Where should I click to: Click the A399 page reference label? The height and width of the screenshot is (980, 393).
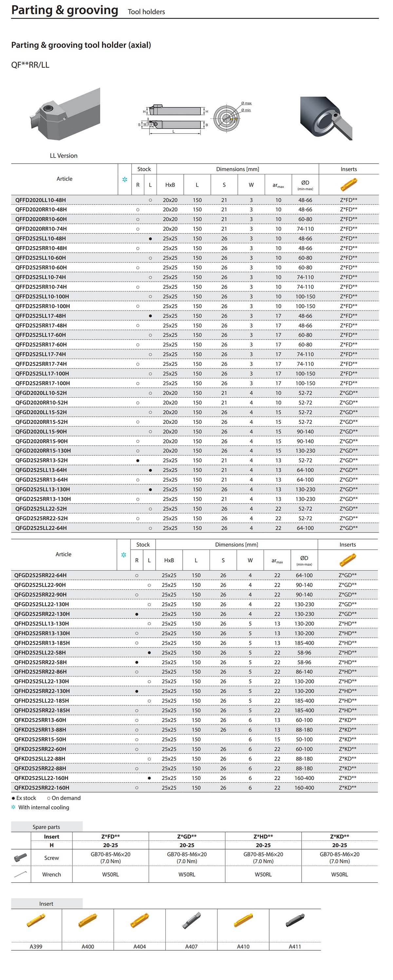click(x=36, y=947)
